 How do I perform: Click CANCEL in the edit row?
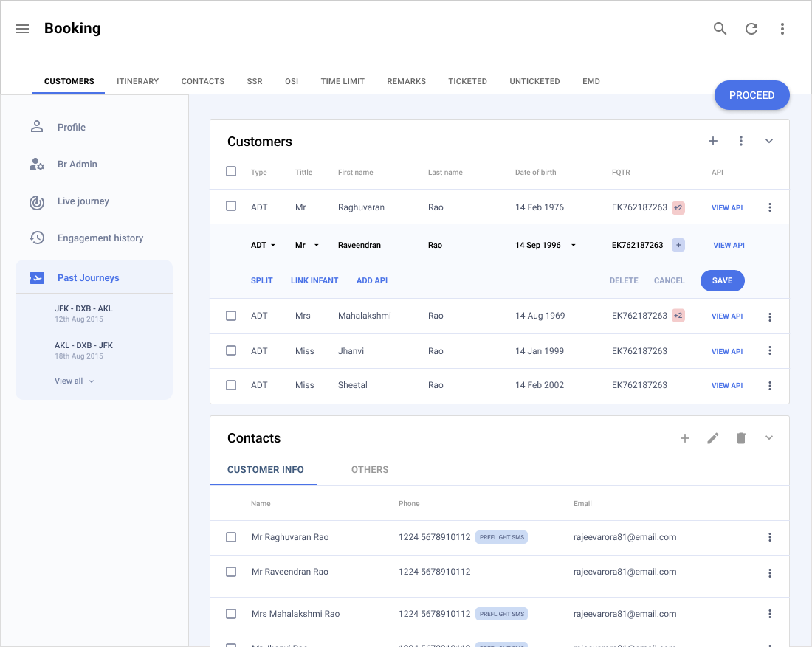(x=669, y=280)
